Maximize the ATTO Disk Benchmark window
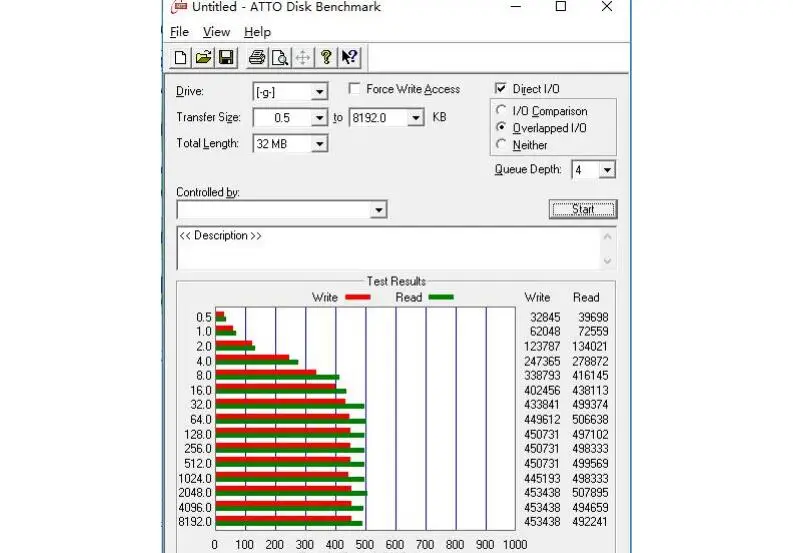Image resolution: width=793 pixels, height=553 pixels. [x=561, y=7]
